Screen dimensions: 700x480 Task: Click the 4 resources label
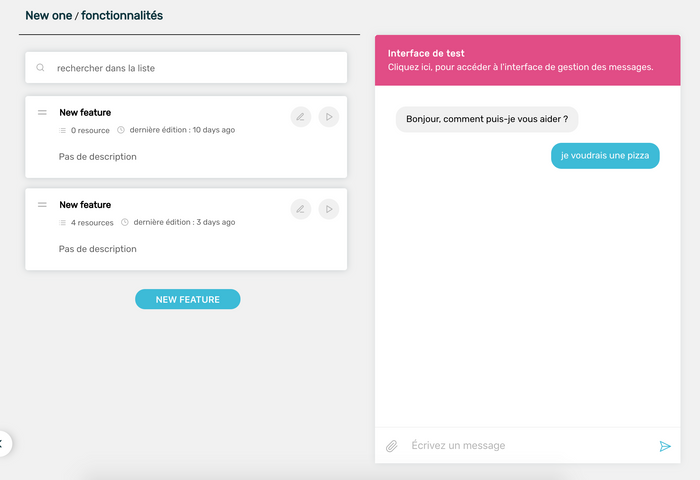point(92,222)
